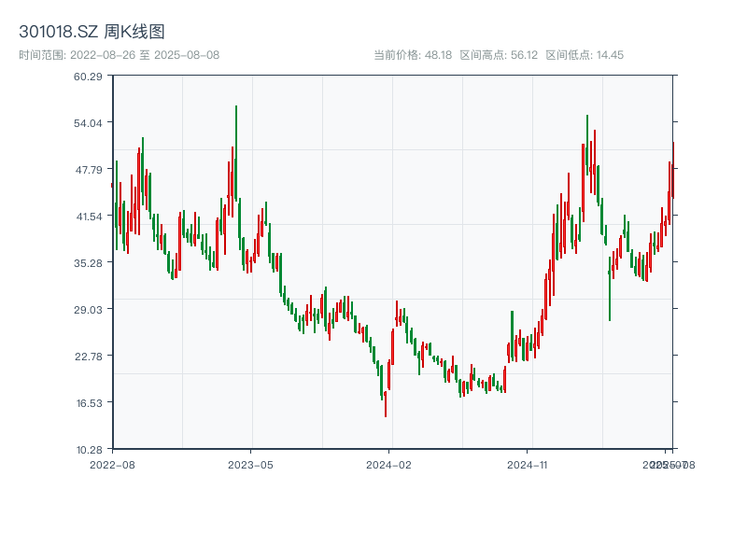
Task: Click the x-axis label 2022-08
Action: pyautogui.click(x=112, y=465)
